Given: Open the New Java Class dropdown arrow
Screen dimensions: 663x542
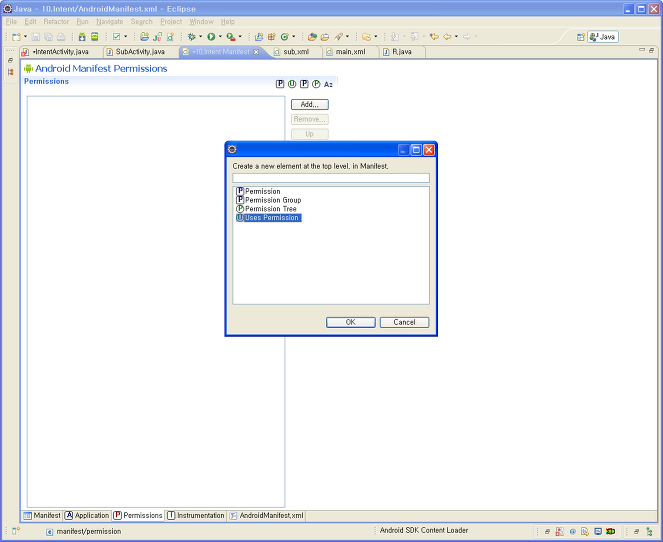Looking at the screenshot, I should point(293,37).
